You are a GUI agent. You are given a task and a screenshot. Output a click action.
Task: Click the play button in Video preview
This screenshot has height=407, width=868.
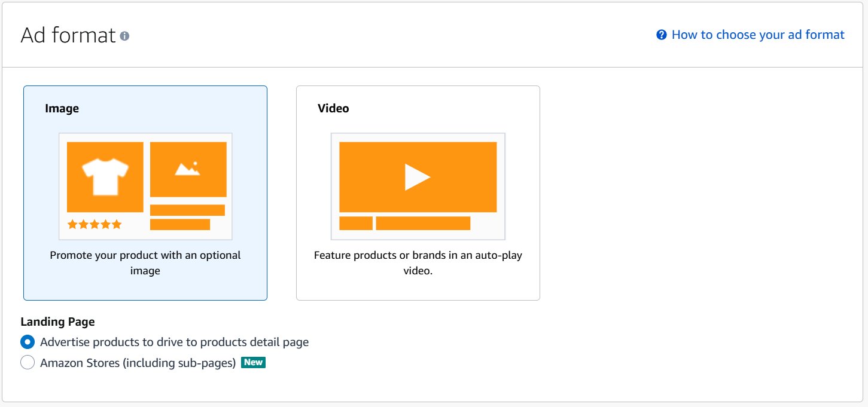click(418, 176)
